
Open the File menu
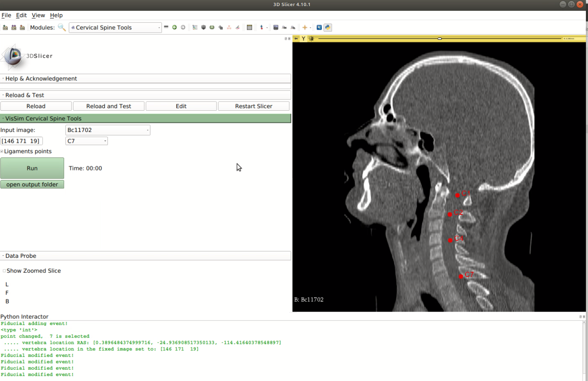point(6,15)
